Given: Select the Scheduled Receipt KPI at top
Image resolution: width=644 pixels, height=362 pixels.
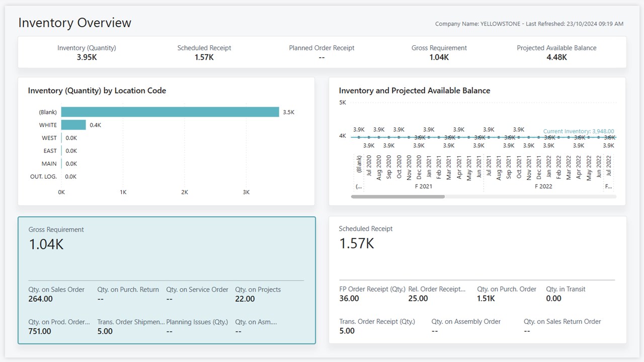Looking at the screenshot, I should 204,52.
